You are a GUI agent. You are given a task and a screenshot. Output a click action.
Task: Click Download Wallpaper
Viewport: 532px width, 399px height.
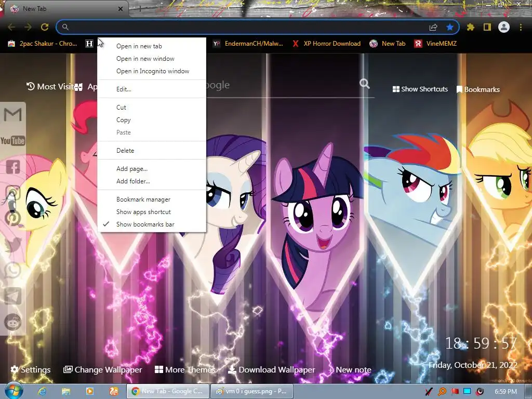pyautogui.click(x=271, y=369)
